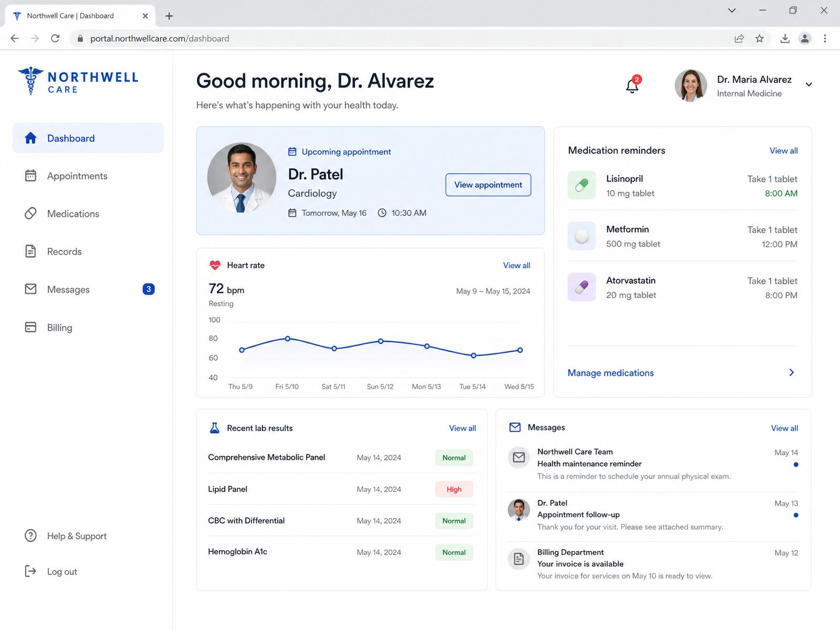Screen dimensions: 840x630
Task: Expand the Dr. Maria Alvarez account dropdown
Action: (808, 85)
